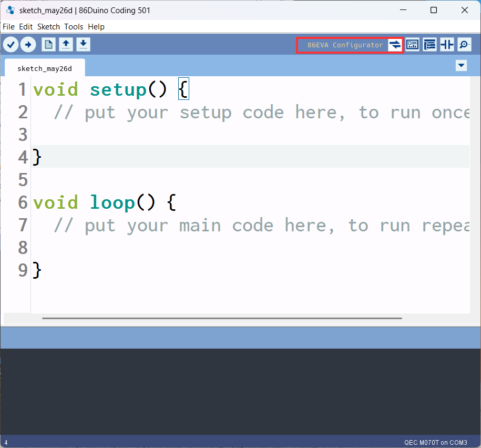This screenshot has width=481, height=448.
Task: Open the Edit menu
Action: [x=26, y=27]
